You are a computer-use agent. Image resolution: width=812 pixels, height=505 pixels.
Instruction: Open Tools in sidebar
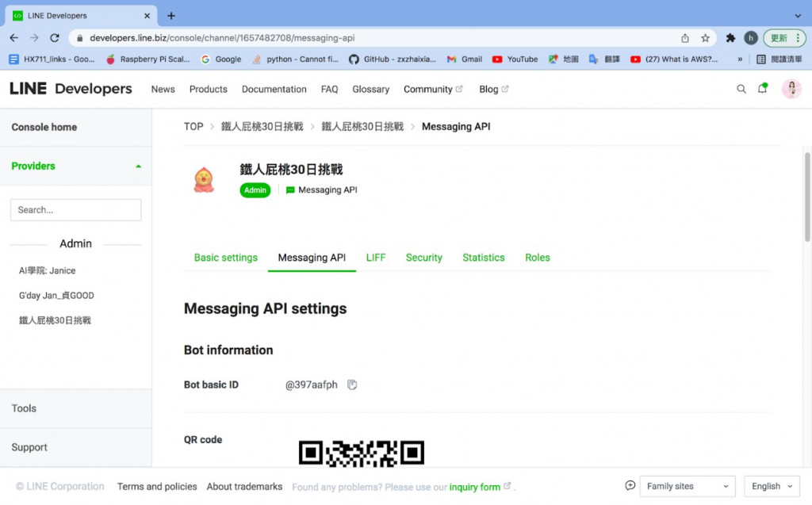coord(75,408)
